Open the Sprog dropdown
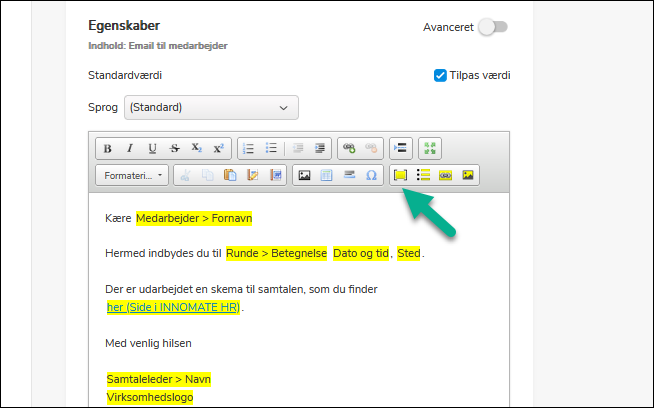Viewport: 654px width, 408px height. pos(211,107)
